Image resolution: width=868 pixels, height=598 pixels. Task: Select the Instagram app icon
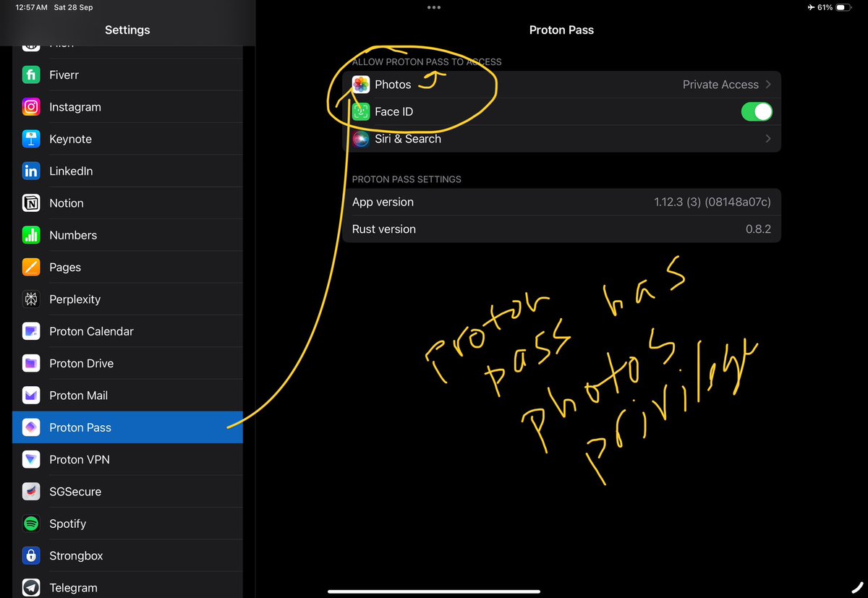click(x=32, y=106)
